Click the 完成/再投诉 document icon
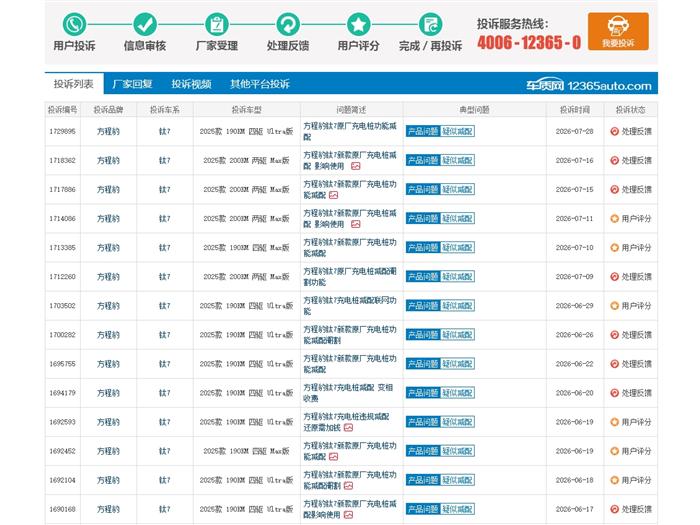This screenshot has width=700, height=525. point(430,24)
